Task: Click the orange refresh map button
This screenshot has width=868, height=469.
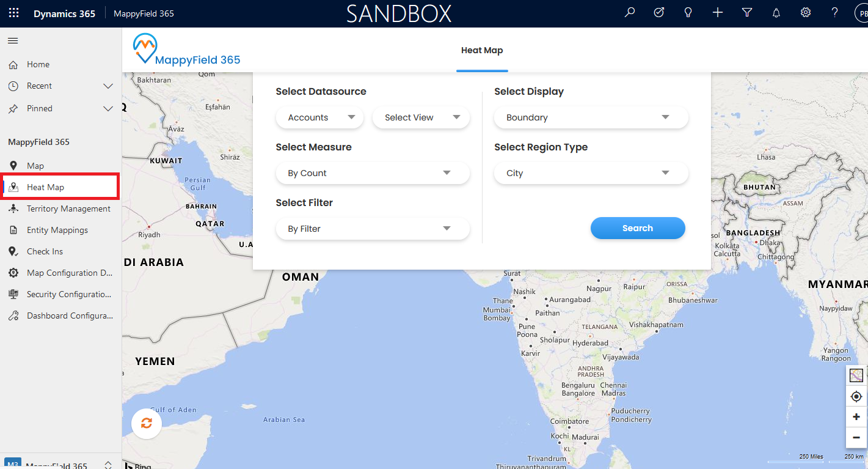Action: pos(147,423)
